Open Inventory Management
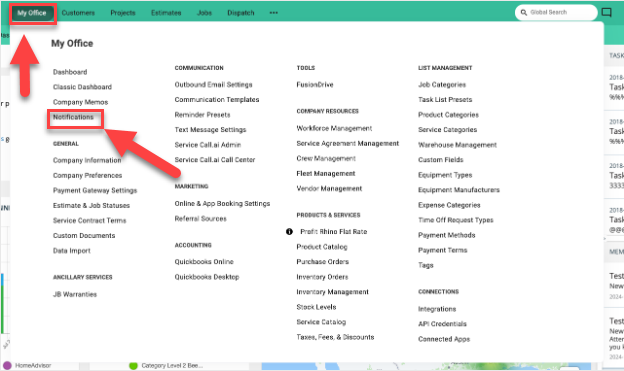This screenshot has height=371, width=624. pyautogui.click(x=332, y=292)
